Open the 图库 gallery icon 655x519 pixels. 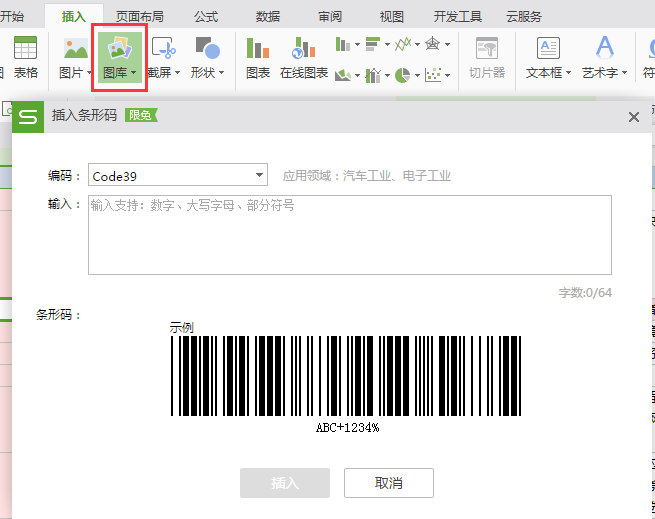(x=120, y=49)
